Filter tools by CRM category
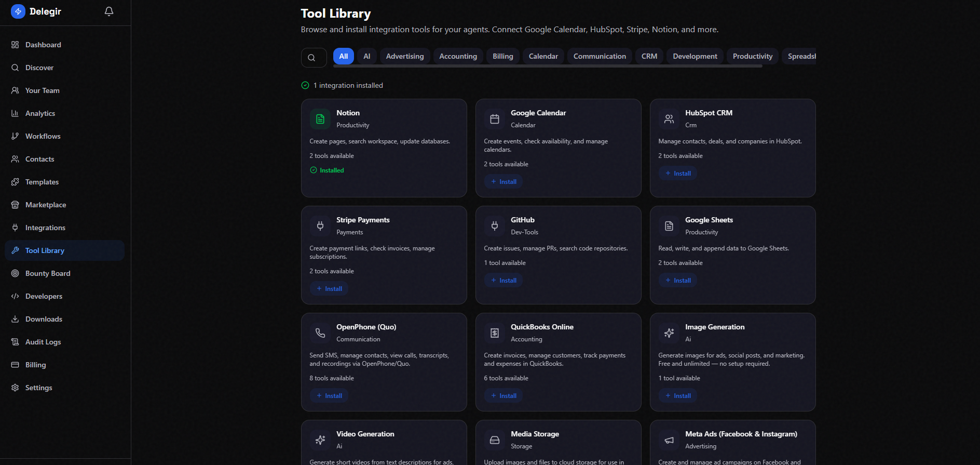The width and height of the screenshot is (980, 465). click(x=649, y=56)
